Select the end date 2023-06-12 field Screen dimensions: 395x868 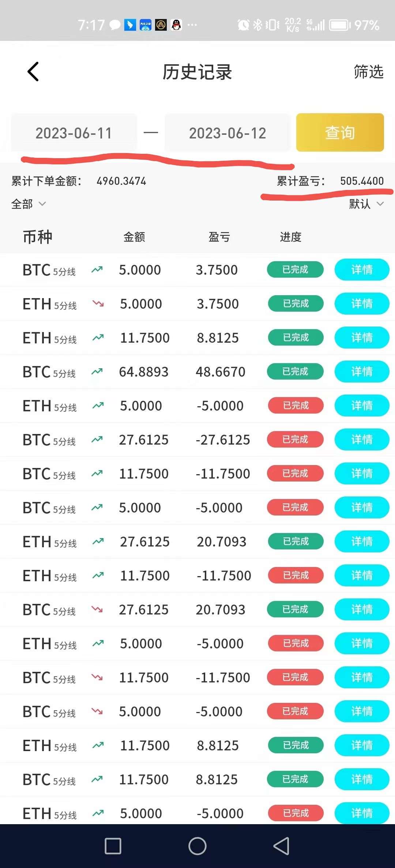(x=227, y=133)
